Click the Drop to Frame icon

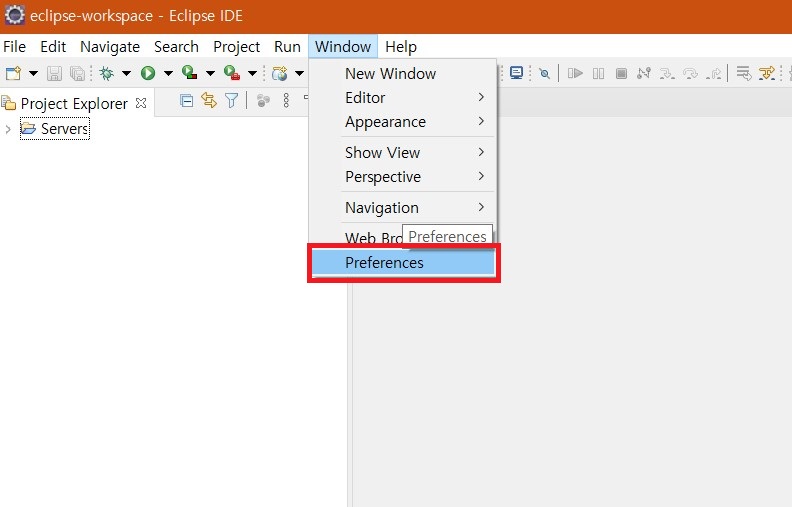coord(744,73)
